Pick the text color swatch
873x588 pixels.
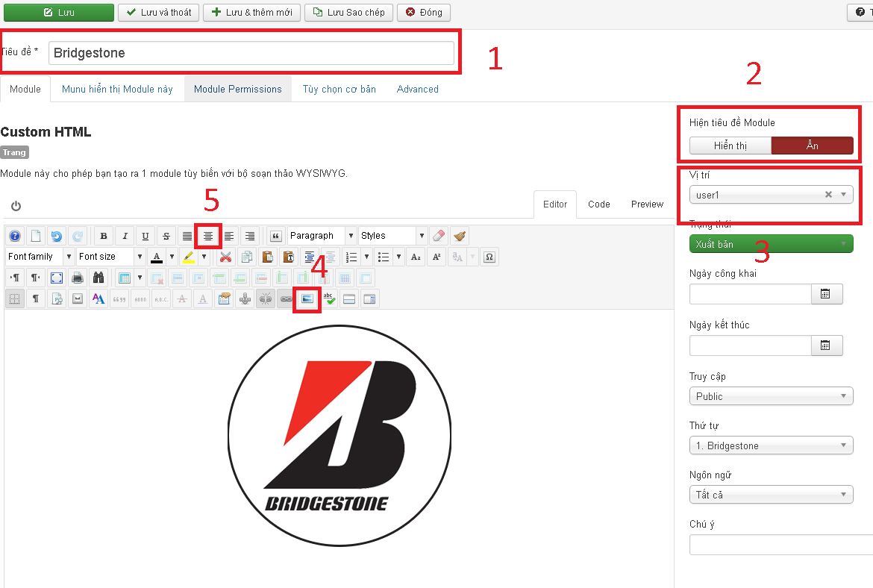pyautogui.click(x=157, y=257)
